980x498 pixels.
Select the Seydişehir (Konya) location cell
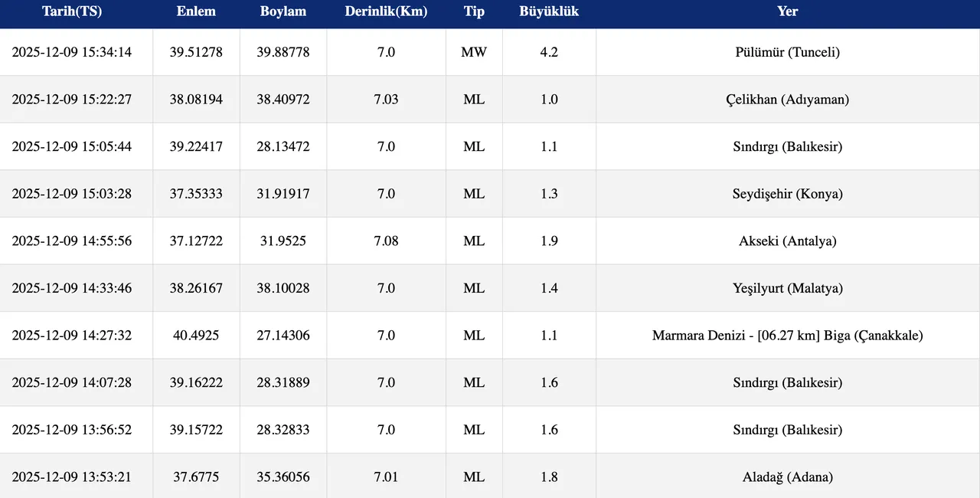coord(787,194)
